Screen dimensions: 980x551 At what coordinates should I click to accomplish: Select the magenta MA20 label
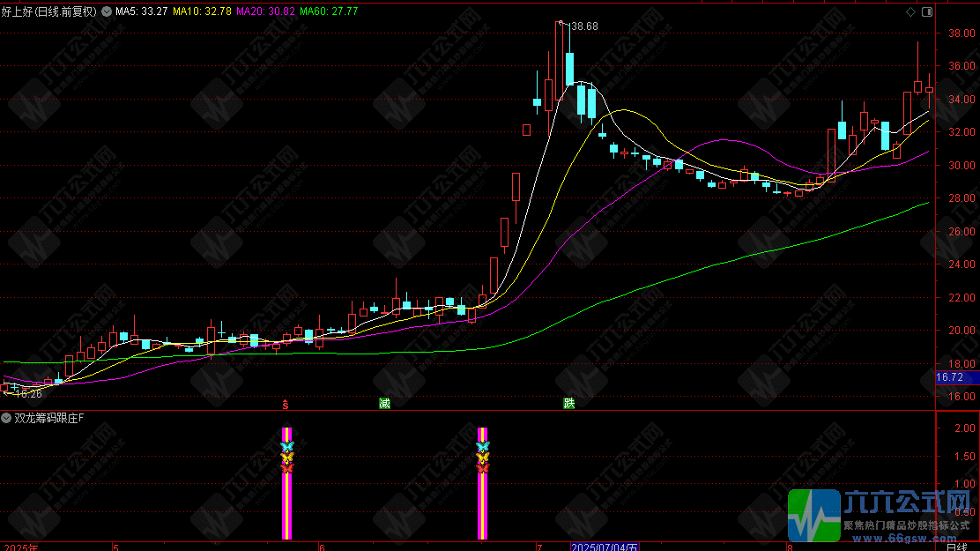265,11
